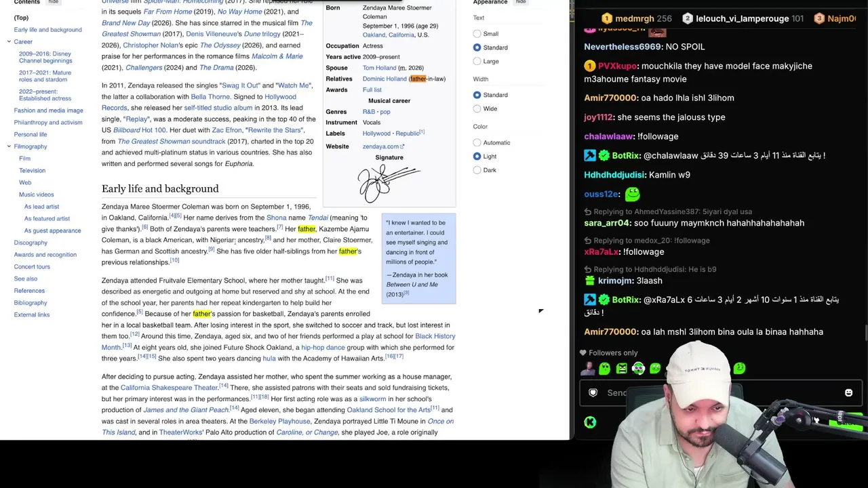Open the emoji picker in chat input

(x=848, y=393)
